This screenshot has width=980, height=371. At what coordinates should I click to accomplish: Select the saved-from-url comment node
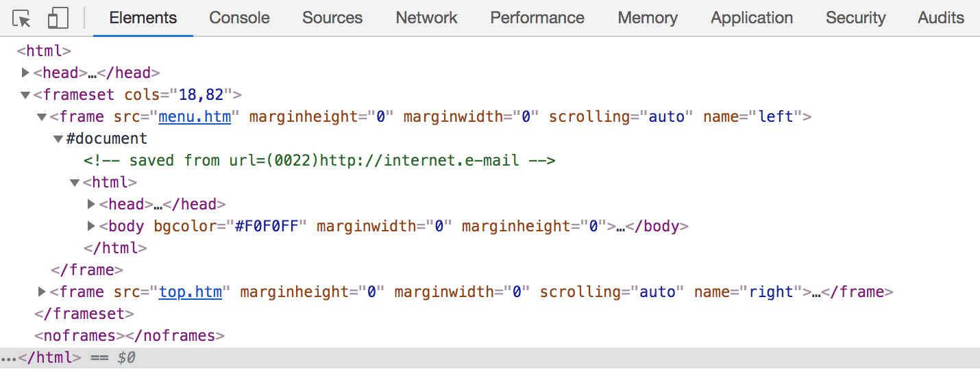(319, 160)
